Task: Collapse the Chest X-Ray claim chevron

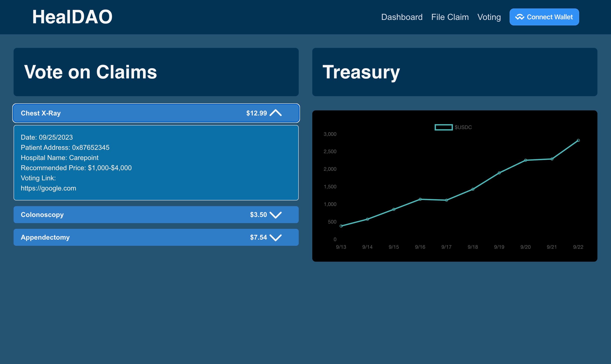Action: click(276, 113)
